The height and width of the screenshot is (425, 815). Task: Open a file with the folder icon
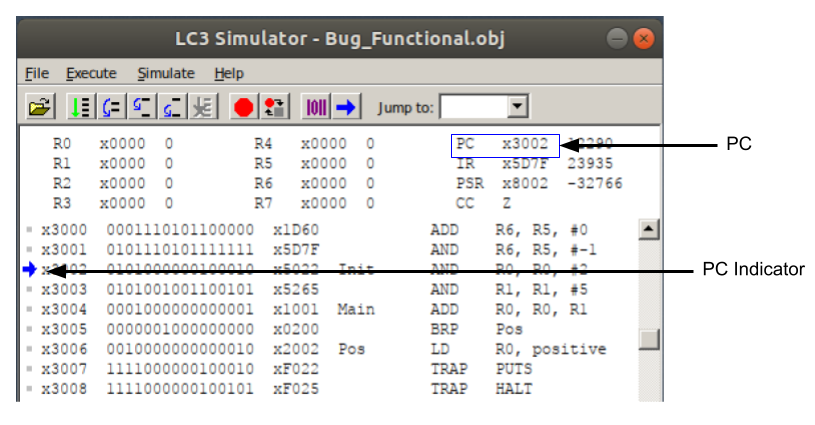(x=40, y=107)
